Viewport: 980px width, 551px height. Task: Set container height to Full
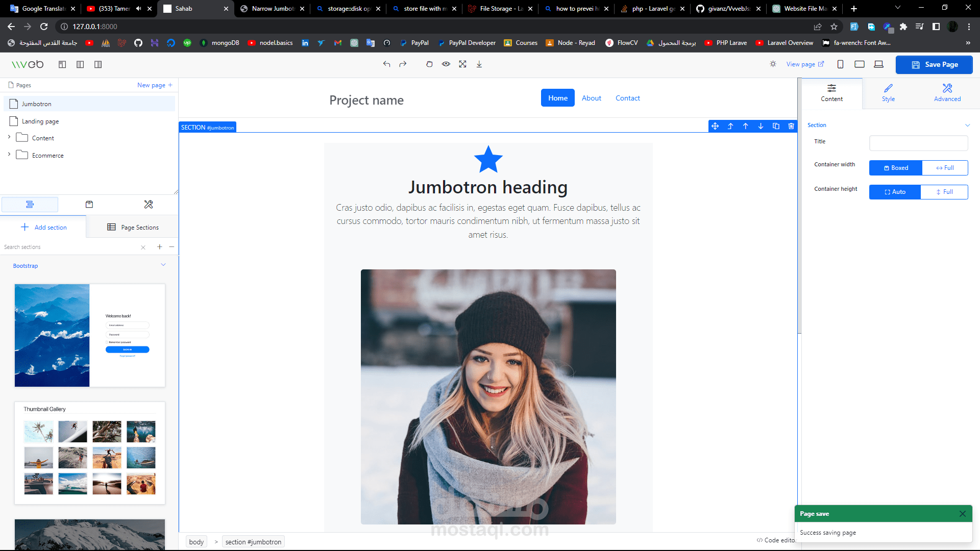pyautogui.click(x=944, y=192)
